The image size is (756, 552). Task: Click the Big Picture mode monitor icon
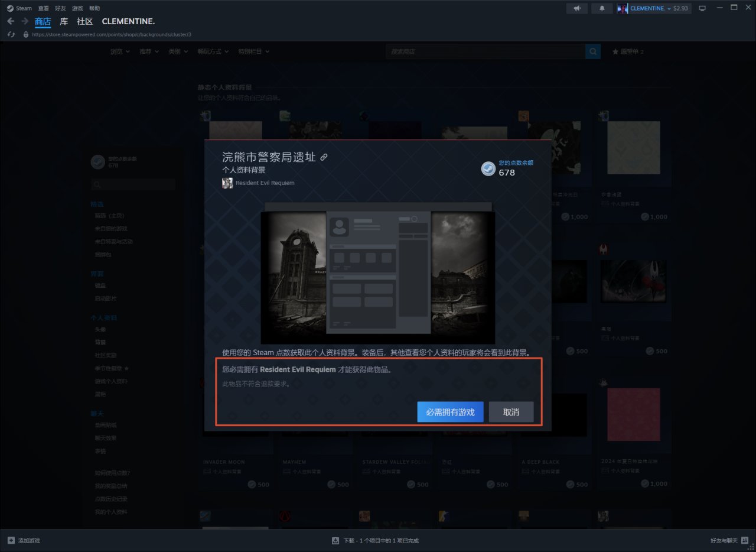tap(702, 8)
